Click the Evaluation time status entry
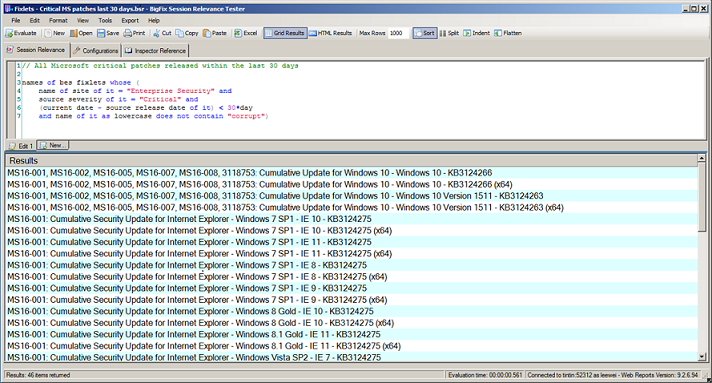This screenshot has height=383, width=712. pyautogui.click(x=485, y=375)
